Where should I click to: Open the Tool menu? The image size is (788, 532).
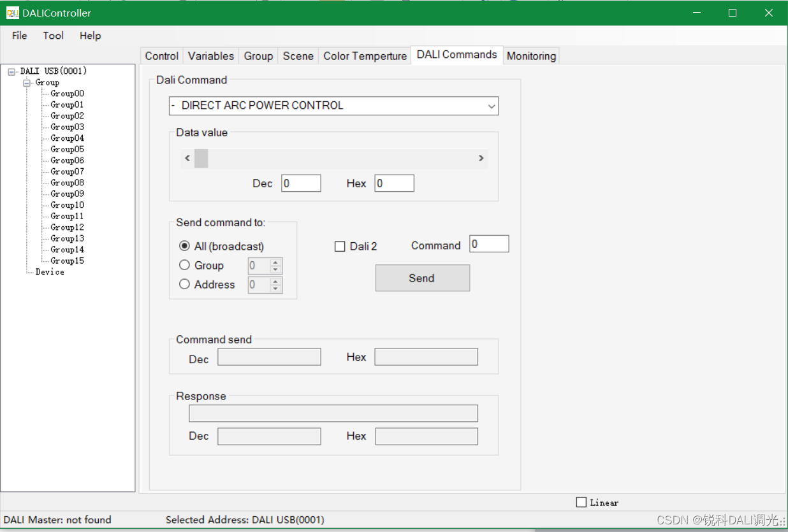53,36
